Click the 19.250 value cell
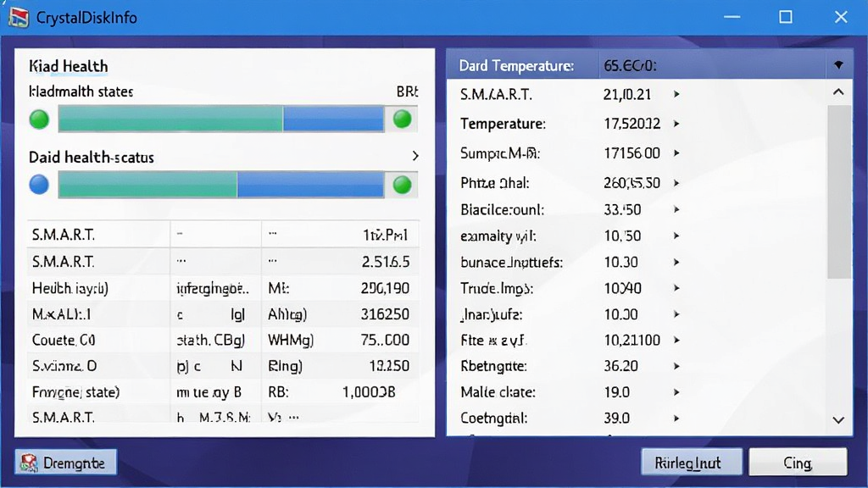The image size is (868, 488). click(389, 366)
